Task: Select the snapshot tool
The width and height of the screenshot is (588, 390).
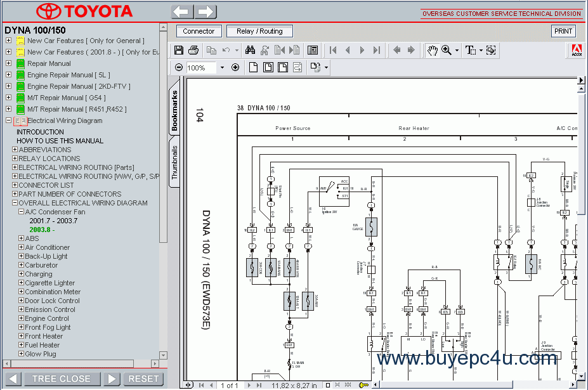Action: tap(491, 50)
